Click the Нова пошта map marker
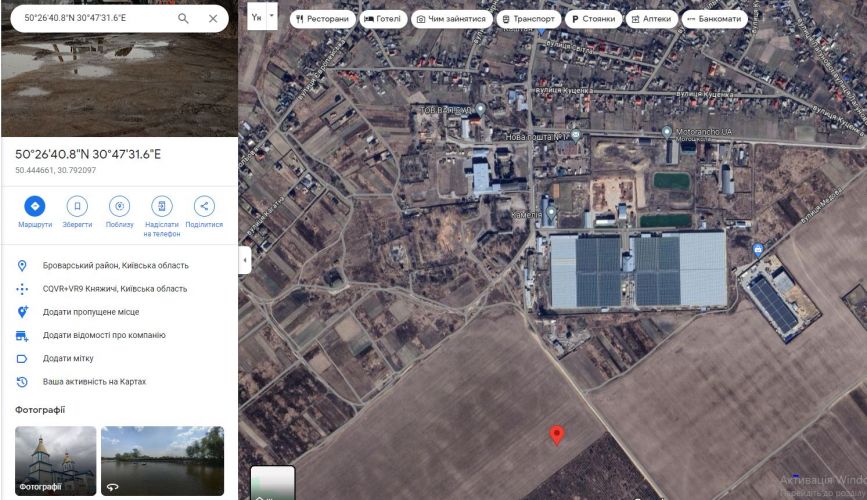 tap(576, 135)
